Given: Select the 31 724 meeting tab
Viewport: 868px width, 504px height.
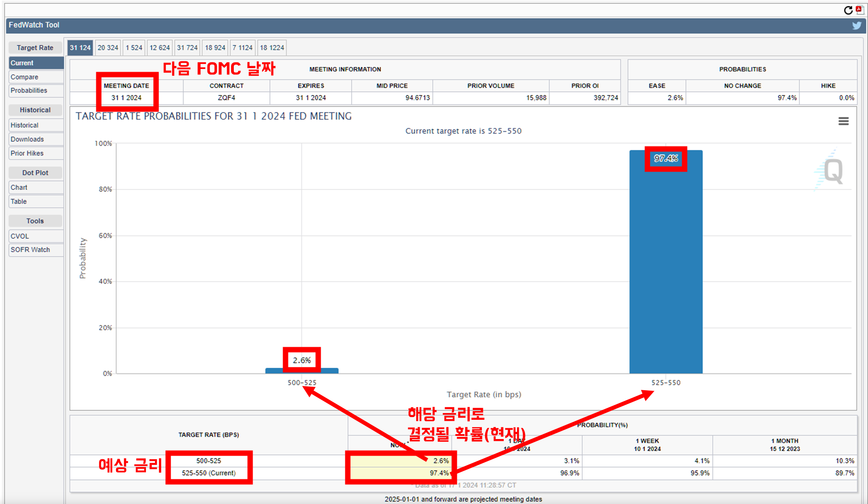Looking at the screenshot, I should pos(187,47).
